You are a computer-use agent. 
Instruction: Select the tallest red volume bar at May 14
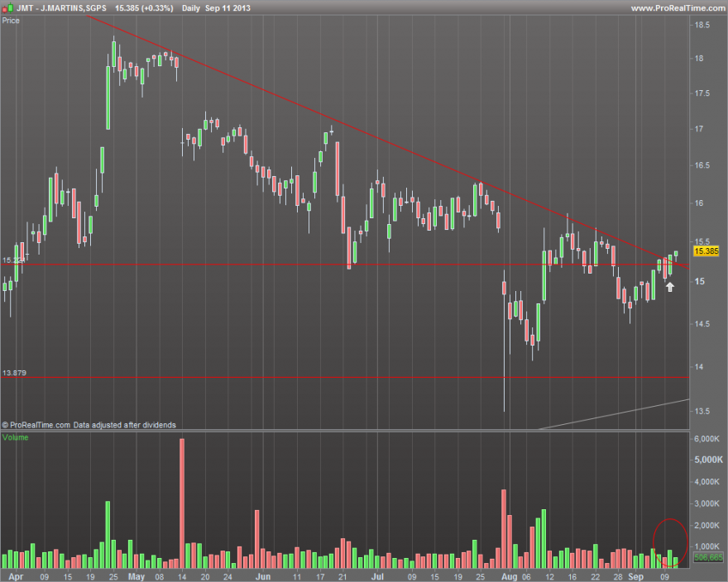182,503
